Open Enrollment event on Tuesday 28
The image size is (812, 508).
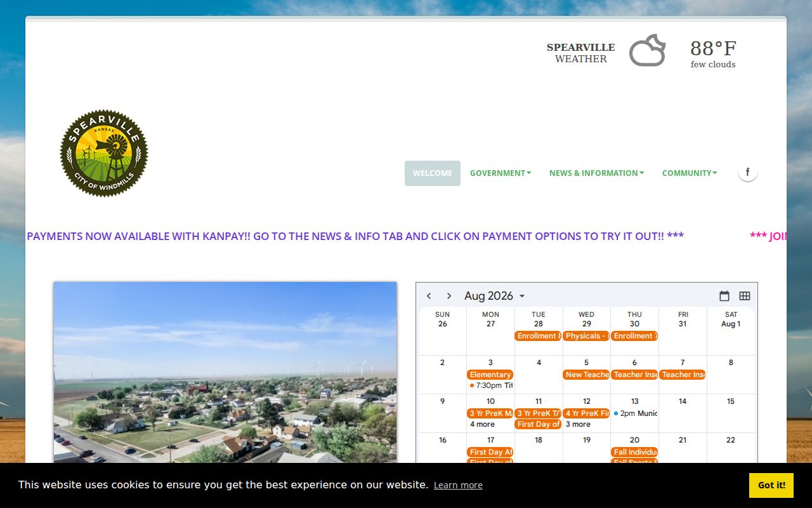(x=538, y=336)
